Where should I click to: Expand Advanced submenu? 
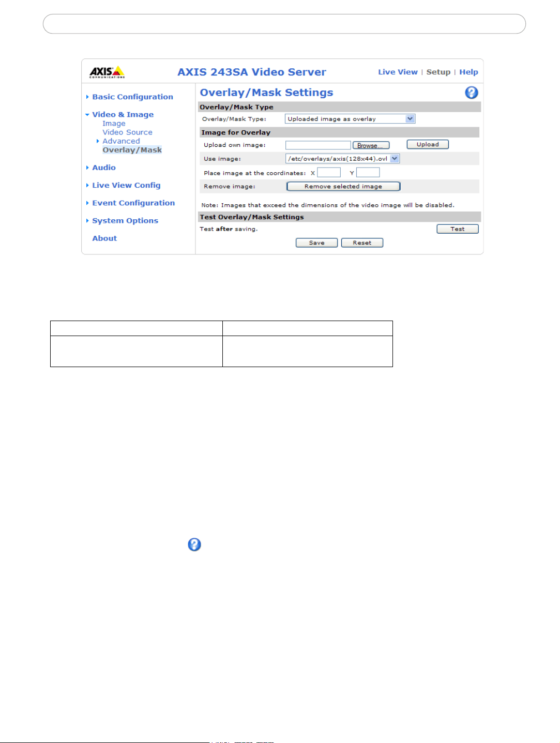point(121,141)
